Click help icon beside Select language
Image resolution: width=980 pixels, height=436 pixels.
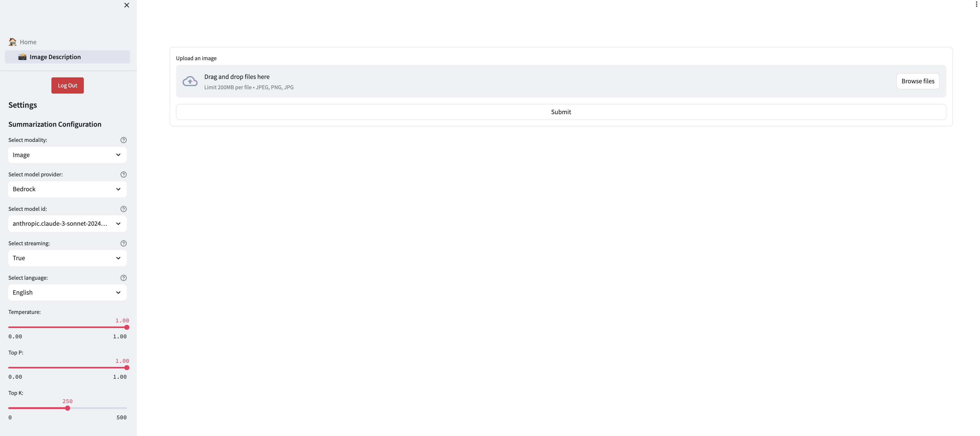123,278
